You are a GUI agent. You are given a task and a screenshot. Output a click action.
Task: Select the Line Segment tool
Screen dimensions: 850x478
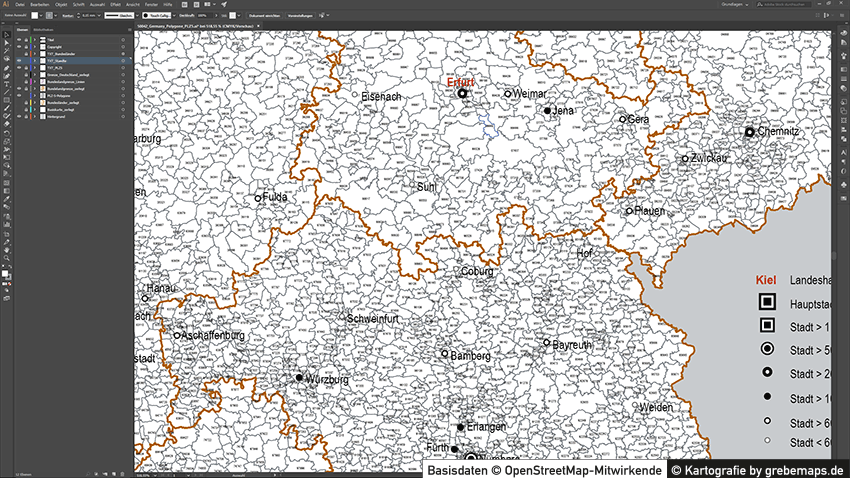(7, 92)
